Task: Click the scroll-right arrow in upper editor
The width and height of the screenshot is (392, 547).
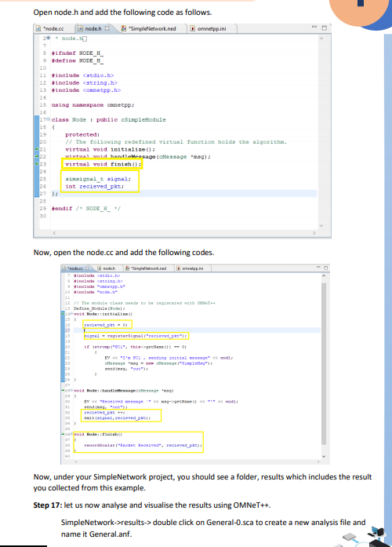Action: pyautogui.click(x=314, y=232)
